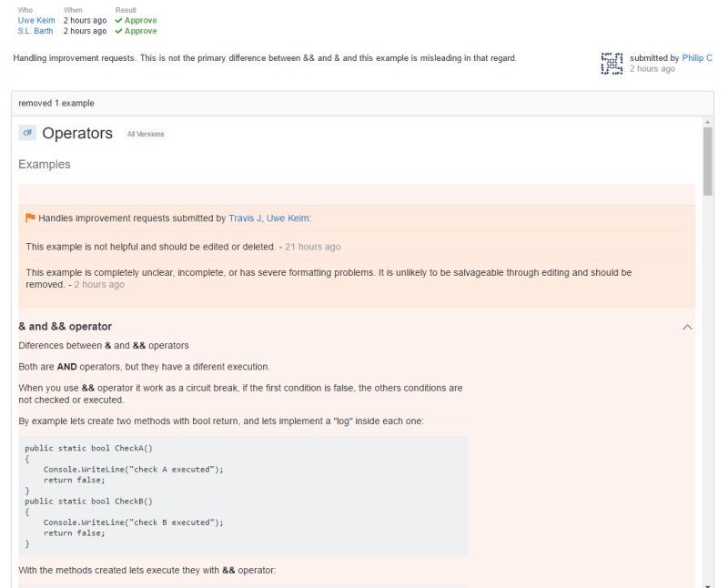The image size is (728, 588).
Task: Click the CheckB() method declaration line
Action: [88, 502]
